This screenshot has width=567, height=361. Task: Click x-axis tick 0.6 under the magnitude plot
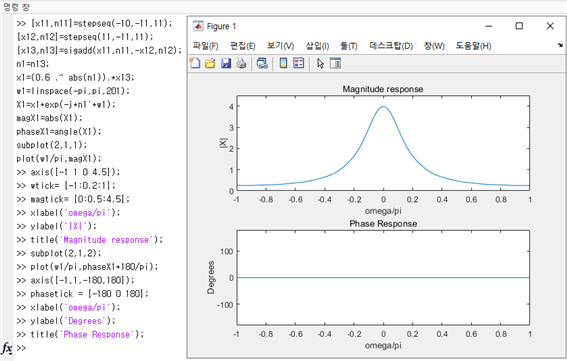pos(471,200)
